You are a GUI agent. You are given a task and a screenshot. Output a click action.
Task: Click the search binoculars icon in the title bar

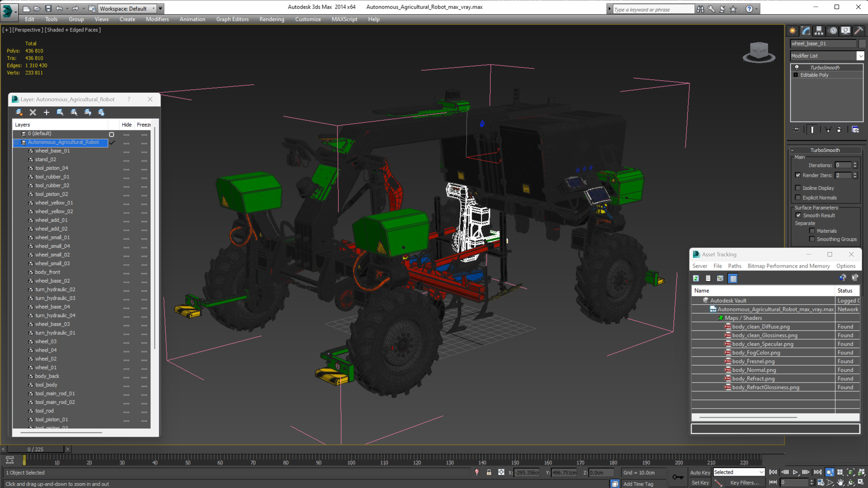700,9
